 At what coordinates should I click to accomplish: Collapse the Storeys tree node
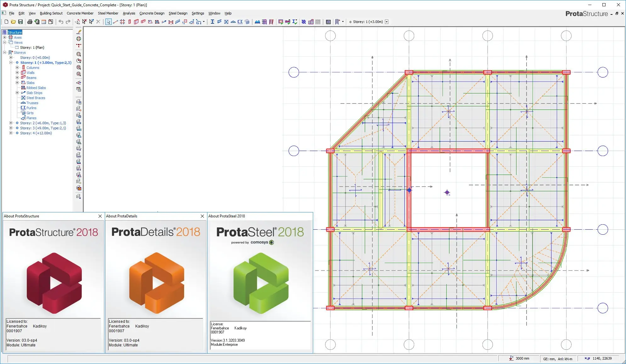click(5, 53)
